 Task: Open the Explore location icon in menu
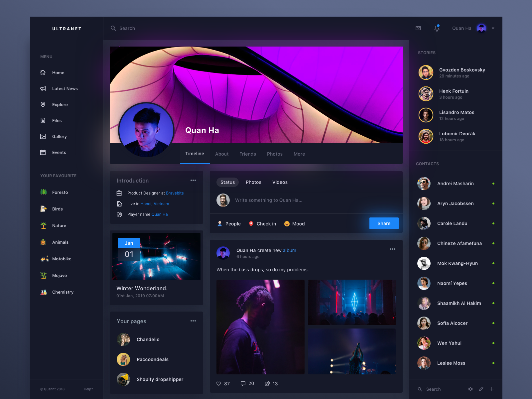(x=43, y=104)
